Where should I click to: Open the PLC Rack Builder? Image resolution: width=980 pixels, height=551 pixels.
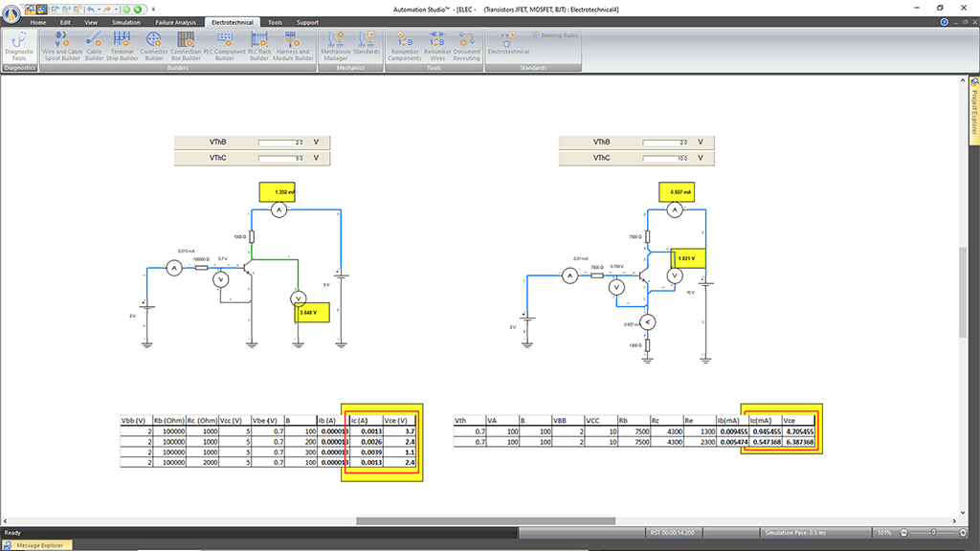[259, 39]
